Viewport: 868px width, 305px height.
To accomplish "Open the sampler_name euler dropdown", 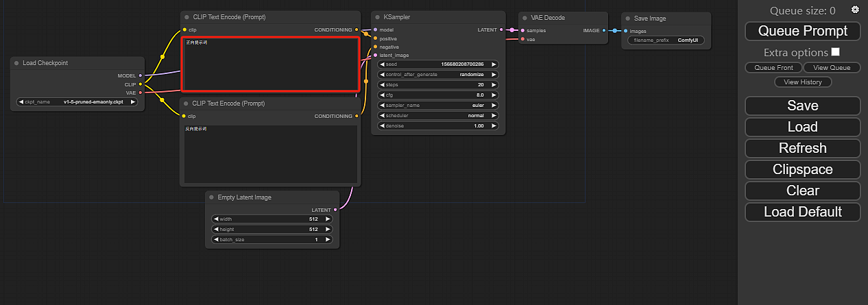I will tap(438, 106).
